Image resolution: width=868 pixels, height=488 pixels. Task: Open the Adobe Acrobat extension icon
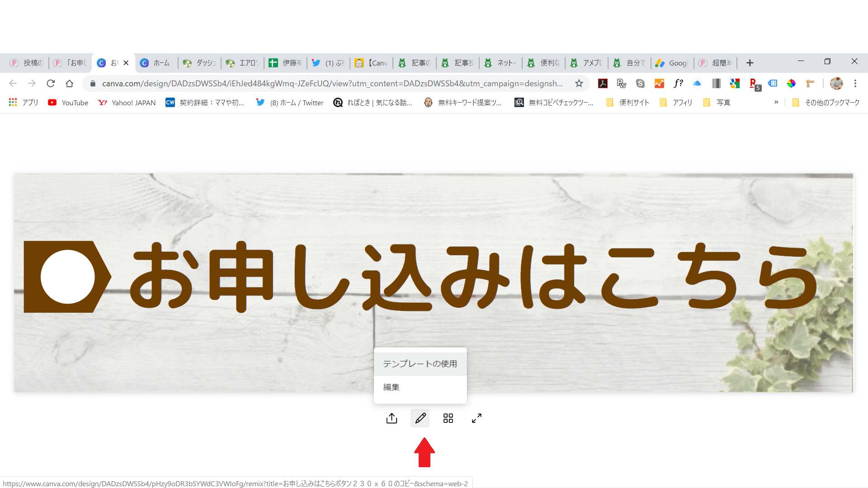coord(603,83)
